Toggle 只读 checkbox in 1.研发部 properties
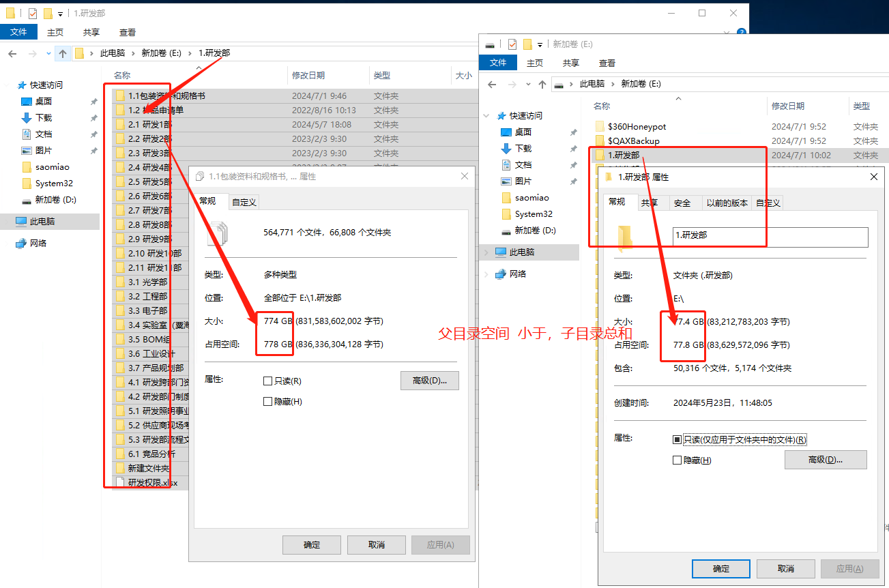This screenshot has height=588, width=889. coord(677,440)
